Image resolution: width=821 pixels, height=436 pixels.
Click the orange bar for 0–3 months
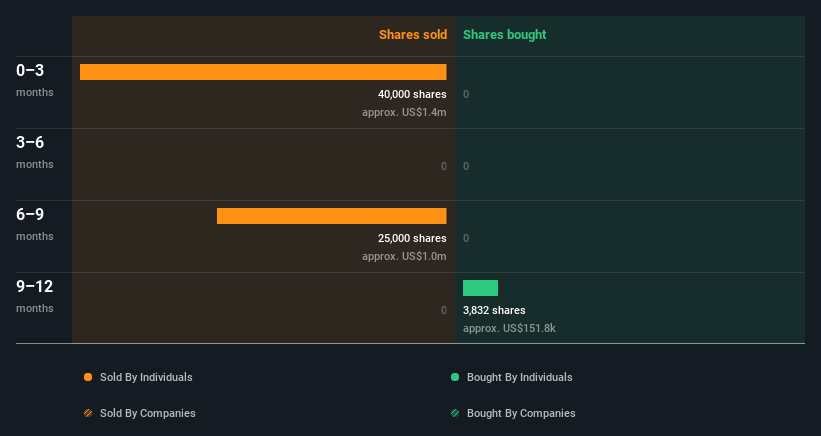pyautogui.click(x=263, y=72)
